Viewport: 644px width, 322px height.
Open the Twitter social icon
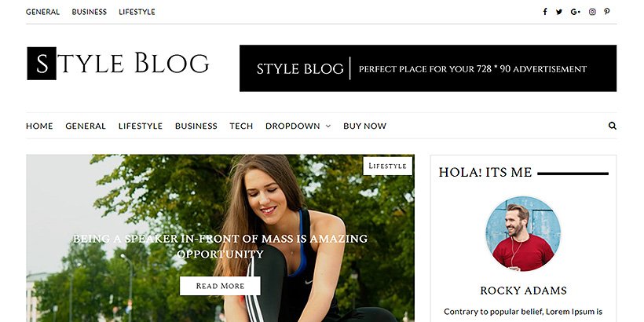(559, 12)
